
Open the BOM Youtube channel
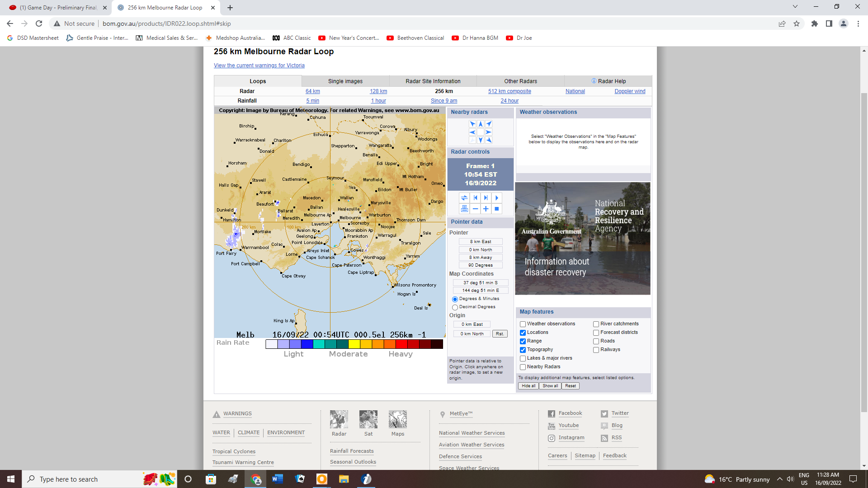click(568, 426)
